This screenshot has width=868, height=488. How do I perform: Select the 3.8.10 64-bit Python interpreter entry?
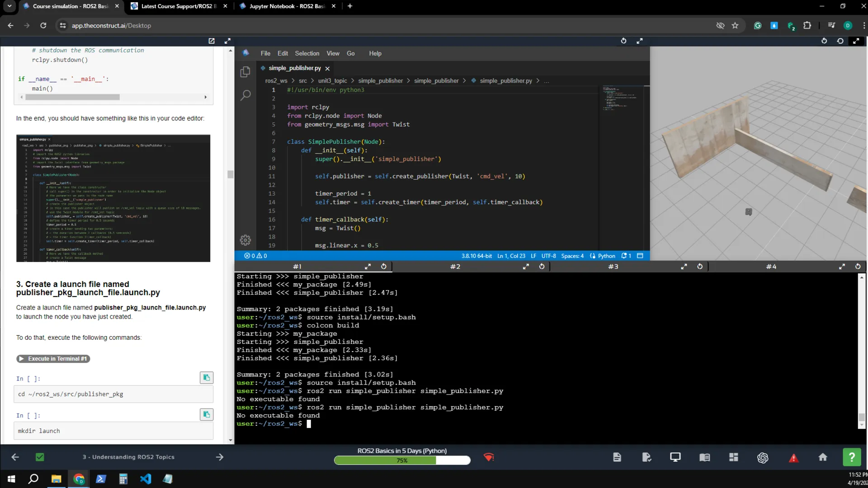click(476, 256)
